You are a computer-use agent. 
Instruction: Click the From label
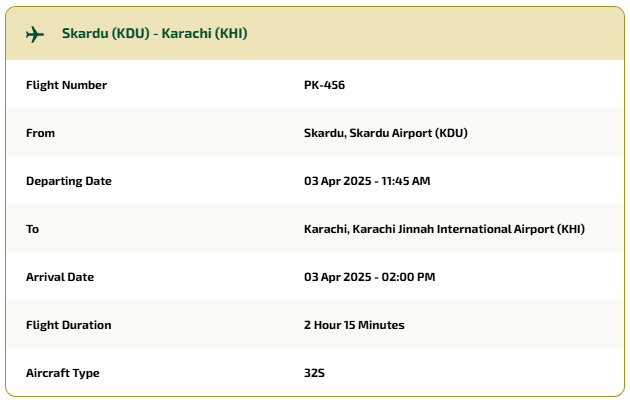40,133
